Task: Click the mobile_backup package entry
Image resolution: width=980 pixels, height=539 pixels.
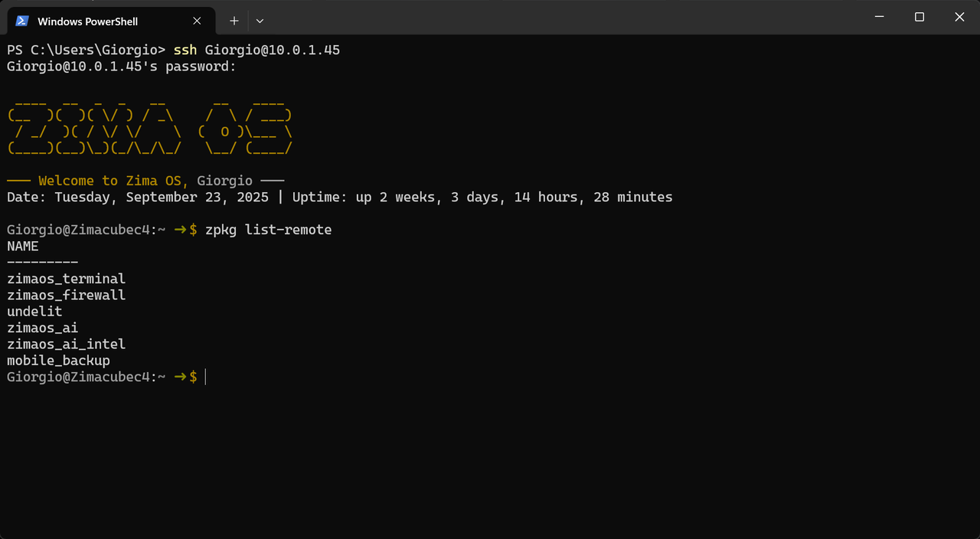Action: point(59,361)
